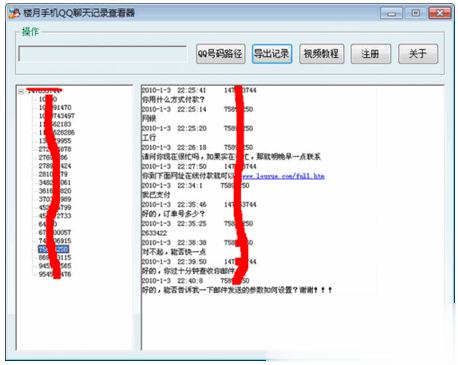This screenshot has height=365, width=458.
Task: Select tree contact ending in 989
Action: pyautogui.click(x=55, y=199)
